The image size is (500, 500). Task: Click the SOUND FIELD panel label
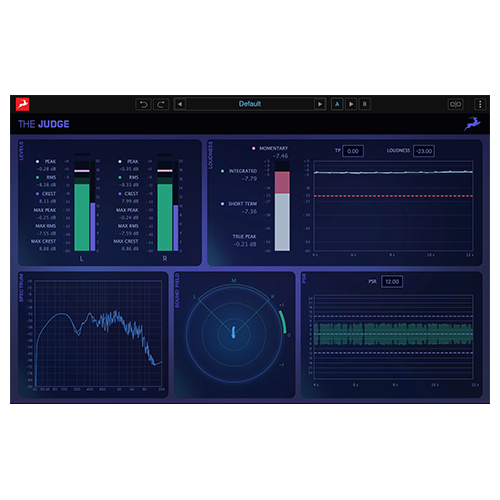coord(177,291)
